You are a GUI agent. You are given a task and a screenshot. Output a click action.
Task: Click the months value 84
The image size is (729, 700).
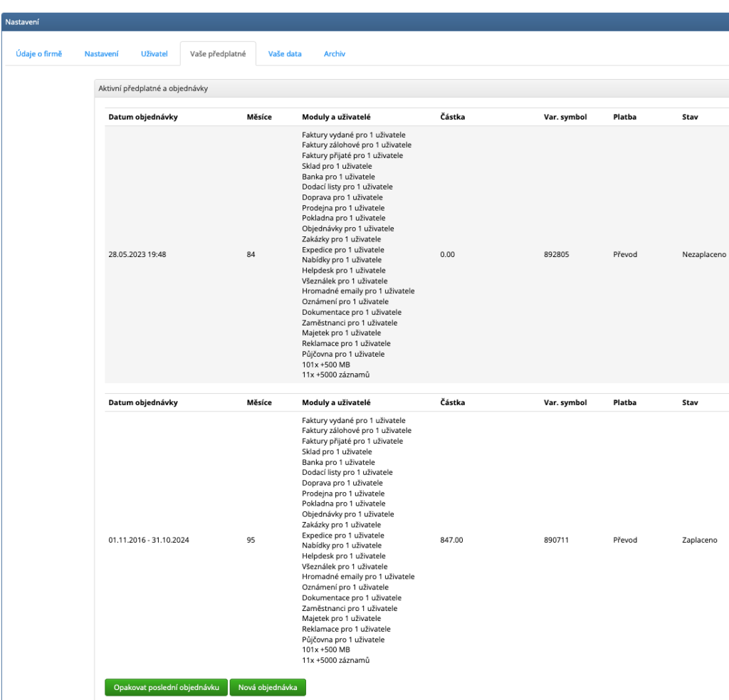(x=251, y=254)
